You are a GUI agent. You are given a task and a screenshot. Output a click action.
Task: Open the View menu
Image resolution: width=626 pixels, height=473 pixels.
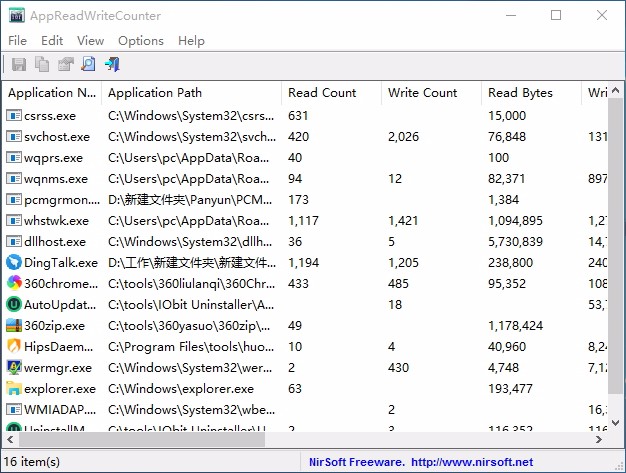point(91,41)
